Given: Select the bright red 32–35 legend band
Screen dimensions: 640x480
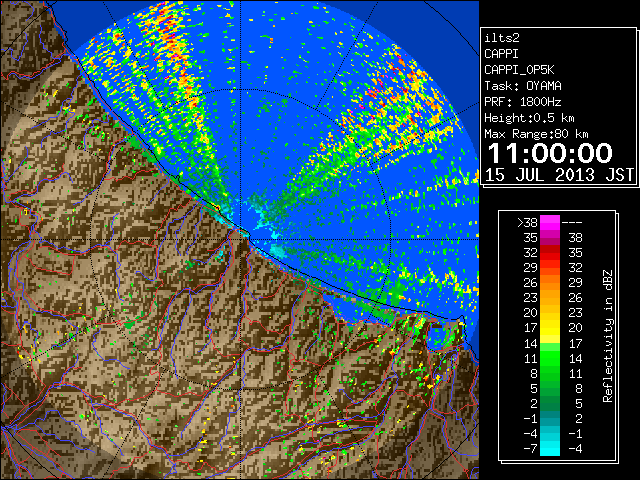Looking at the screenshot, I should click(550, 253).
